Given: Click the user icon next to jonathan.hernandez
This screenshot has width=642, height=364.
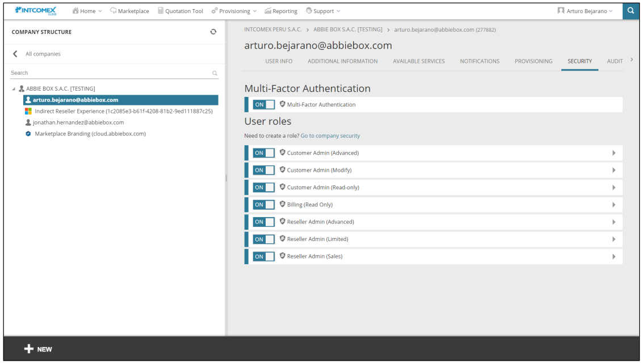Looking at the screenshot, I should [x=28, y=122].
